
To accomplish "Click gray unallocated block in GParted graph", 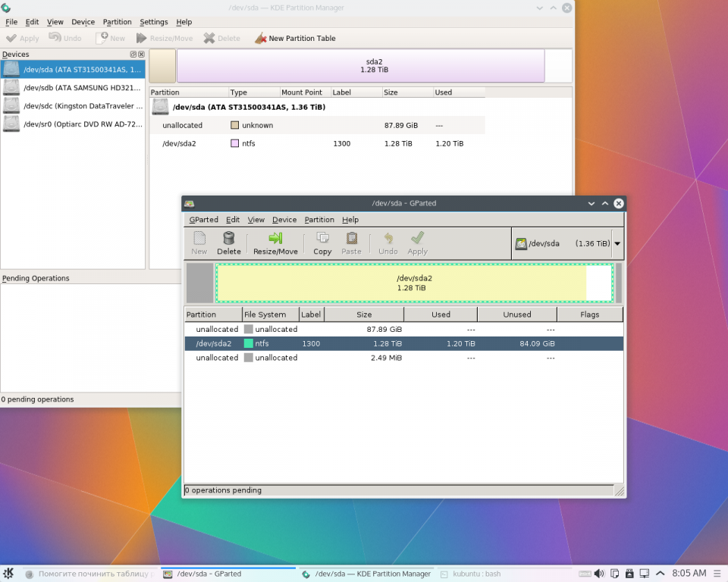I will pos(199,283).
